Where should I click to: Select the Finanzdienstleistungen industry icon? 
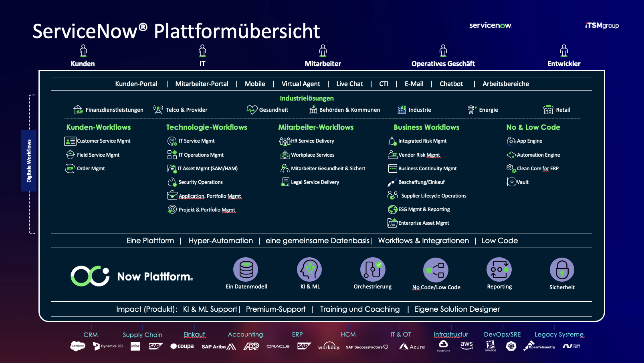coord(78,109)
